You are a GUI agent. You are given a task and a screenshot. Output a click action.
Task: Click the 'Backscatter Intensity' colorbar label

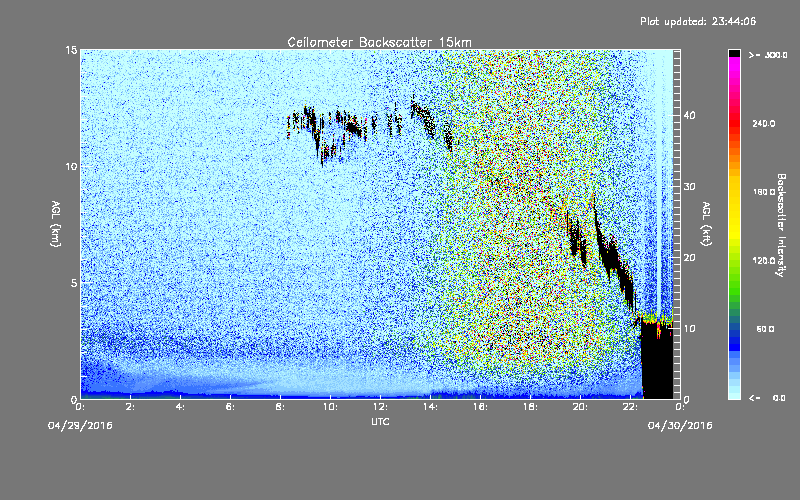coord(780,225)
